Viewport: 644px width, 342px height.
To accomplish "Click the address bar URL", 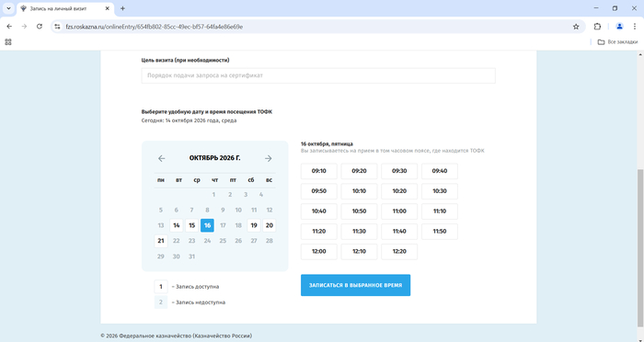I will pos(154,27).
